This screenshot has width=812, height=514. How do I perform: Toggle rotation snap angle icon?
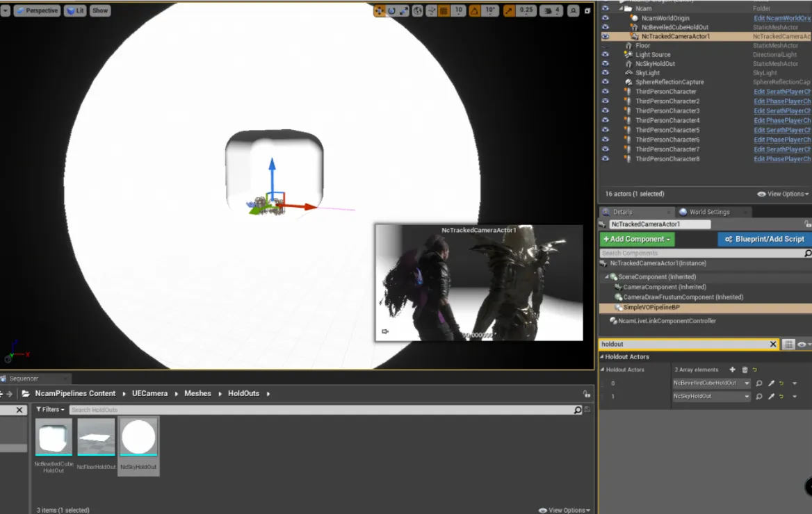(474, 10)
